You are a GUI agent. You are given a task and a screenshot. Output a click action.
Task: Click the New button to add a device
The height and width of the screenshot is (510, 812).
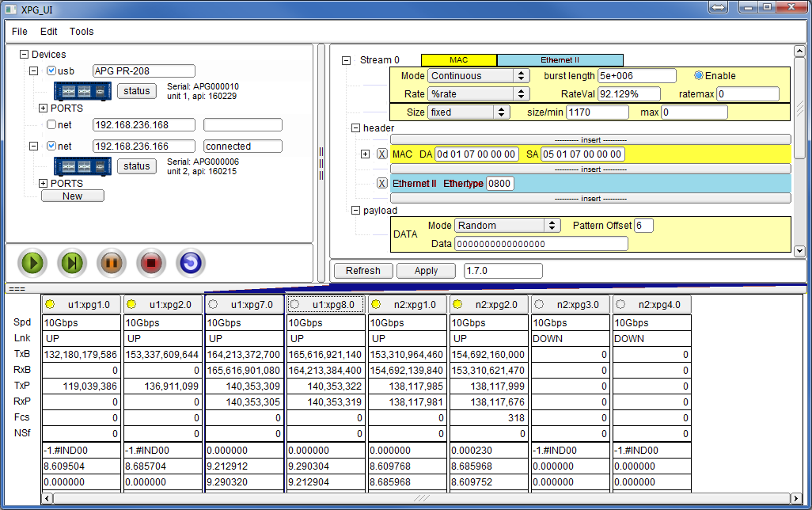(x=72, y=196)
